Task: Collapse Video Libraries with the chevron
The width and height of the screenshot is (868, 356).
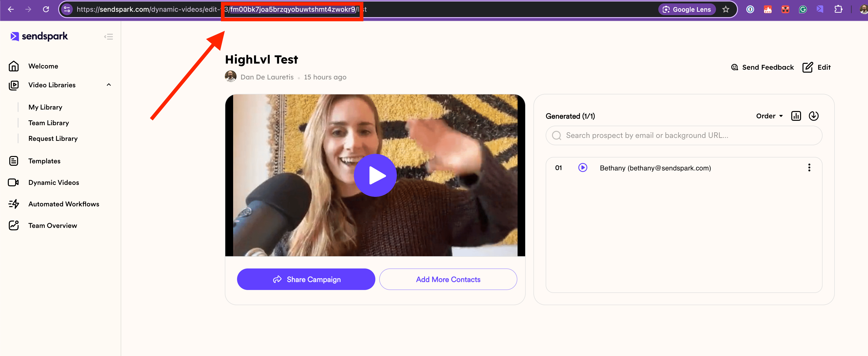Action: 108,85
